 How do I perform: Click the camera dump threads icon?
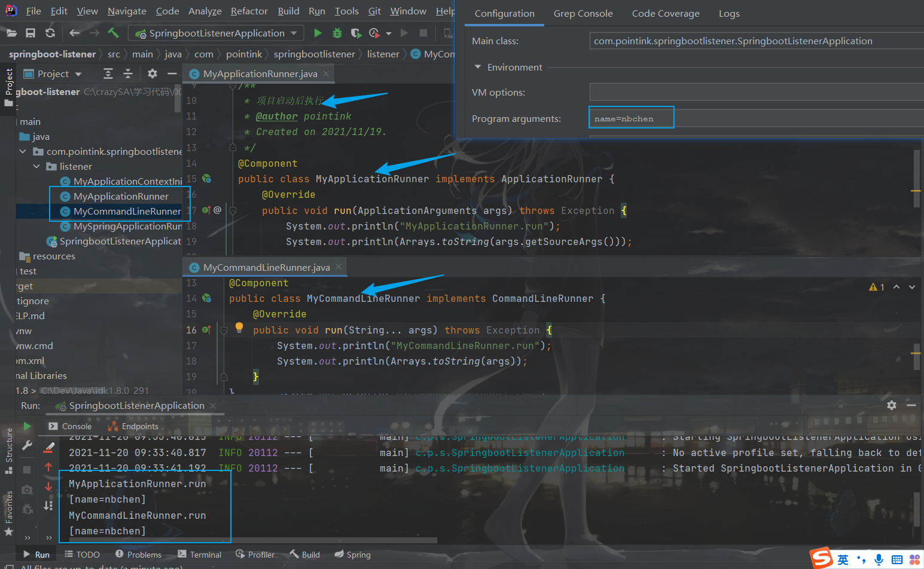[27, 490]
